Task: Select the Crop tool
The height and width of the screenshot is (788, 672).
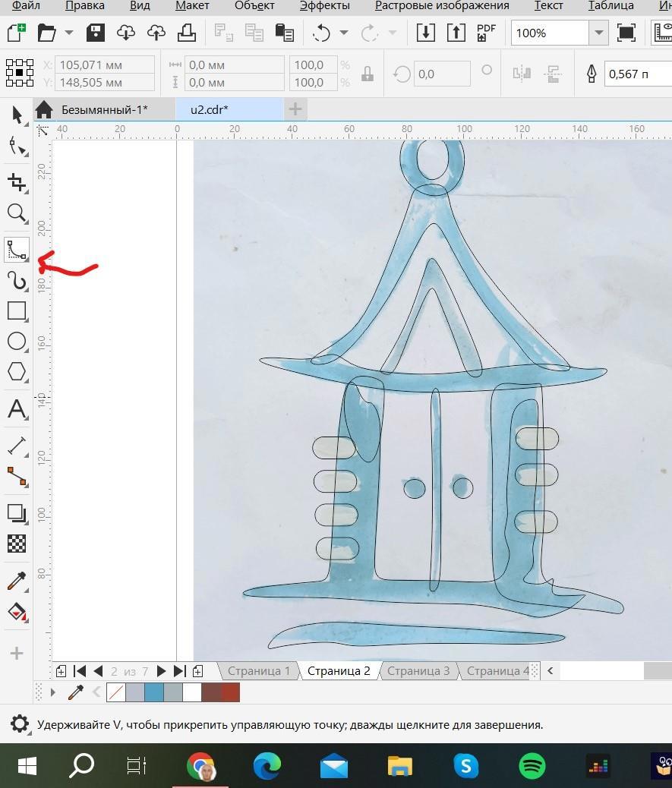Action: tap(17, 181)
